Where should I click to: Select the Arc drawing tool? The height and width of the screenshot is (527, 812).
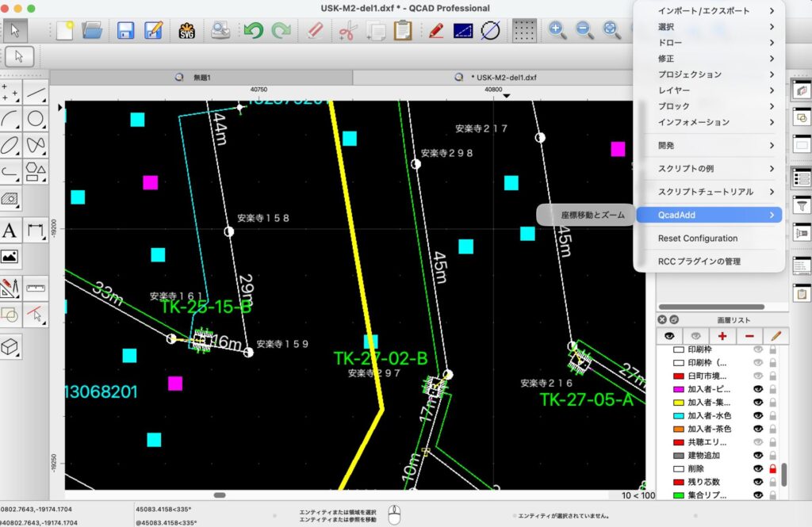point(10,119)
